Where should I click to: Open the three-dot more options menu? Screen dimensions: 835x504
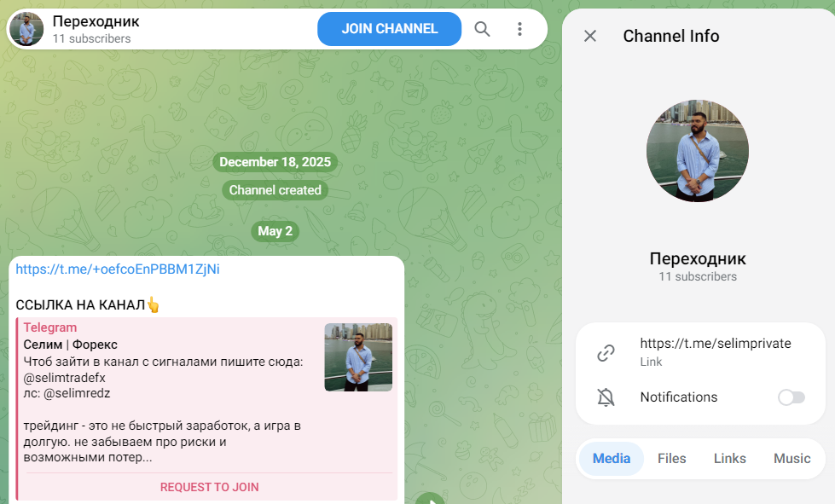pos(519,29)
